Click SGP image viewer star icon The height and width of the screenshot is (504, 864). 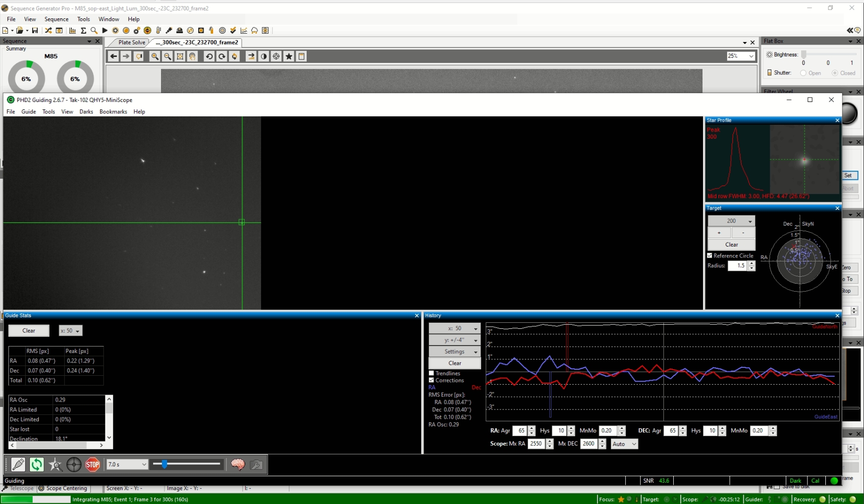pyautogui.click(x=289, y=56)
